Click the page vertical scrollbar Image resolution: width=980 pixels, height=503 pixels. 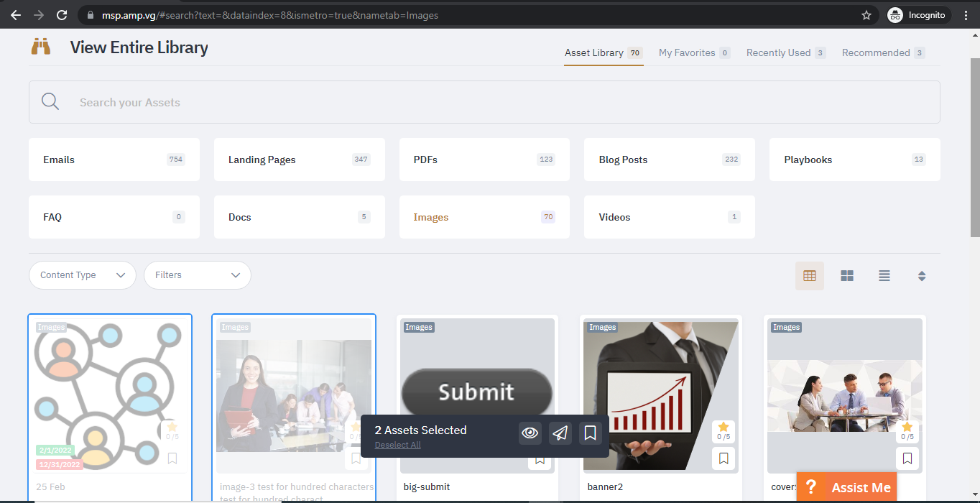coord(975,147)
